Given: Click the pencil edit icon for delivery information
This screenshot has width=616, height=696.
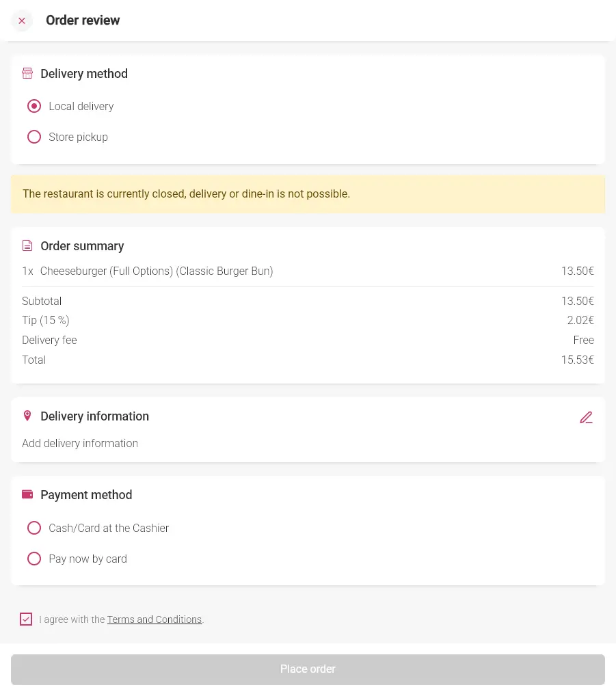Looking at the screenshot, I should (586, 417).
